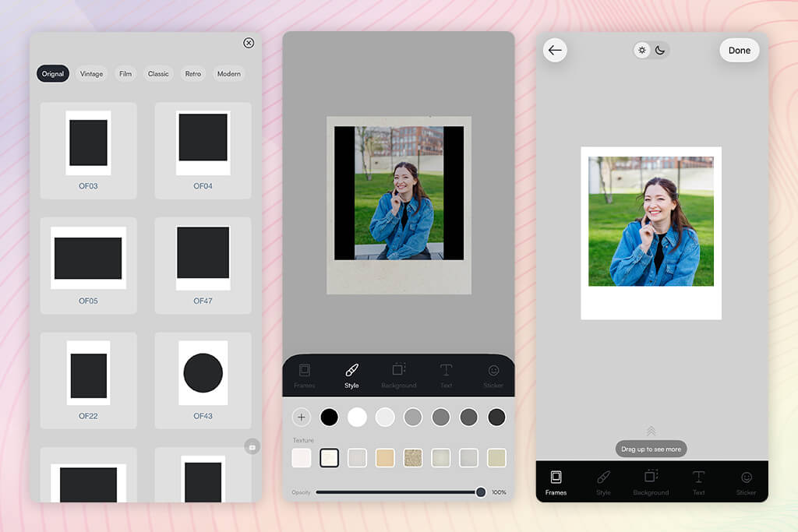Choose the Classic frame category
The height and width of the screenshot is (532, 798).
(x=158, y=74)
